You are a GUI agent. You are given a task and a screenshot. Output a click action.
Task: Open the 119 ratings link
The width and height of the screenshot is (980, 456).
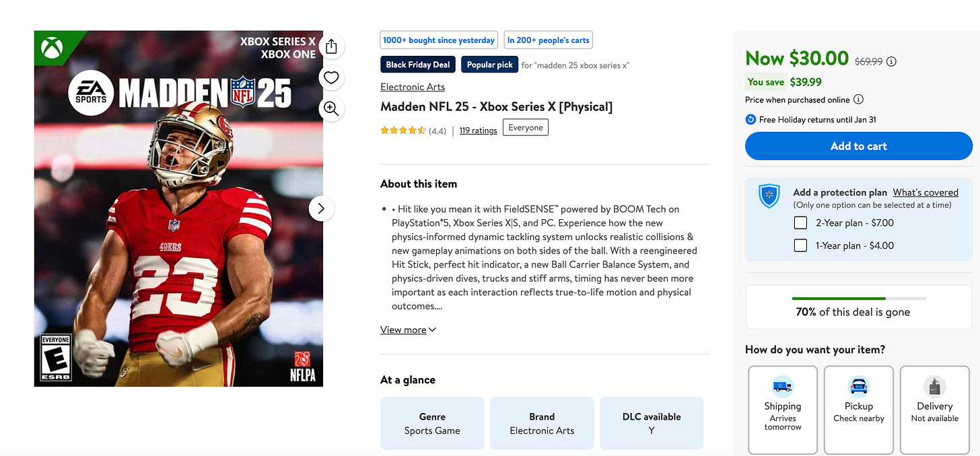[478, 130]
